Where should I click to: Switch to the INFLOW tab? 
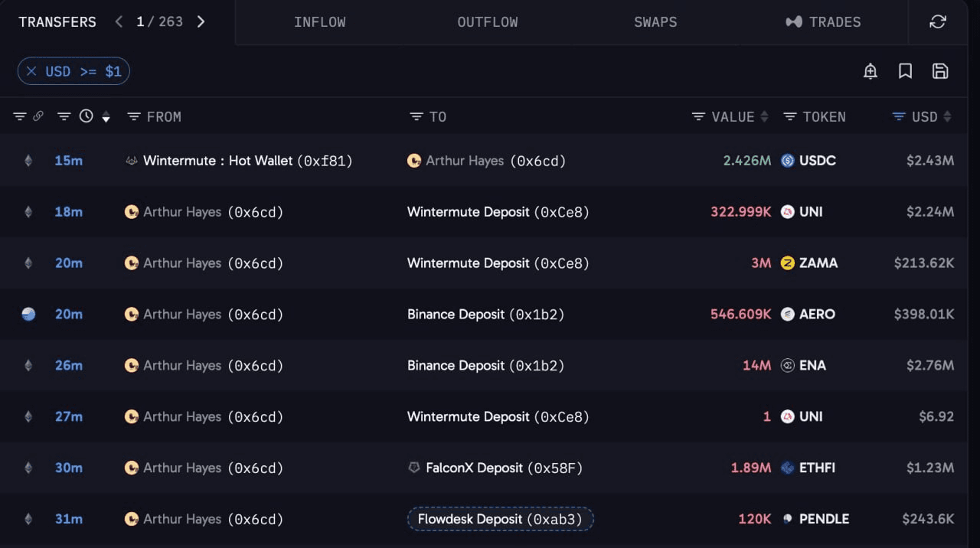coord(320,22)
